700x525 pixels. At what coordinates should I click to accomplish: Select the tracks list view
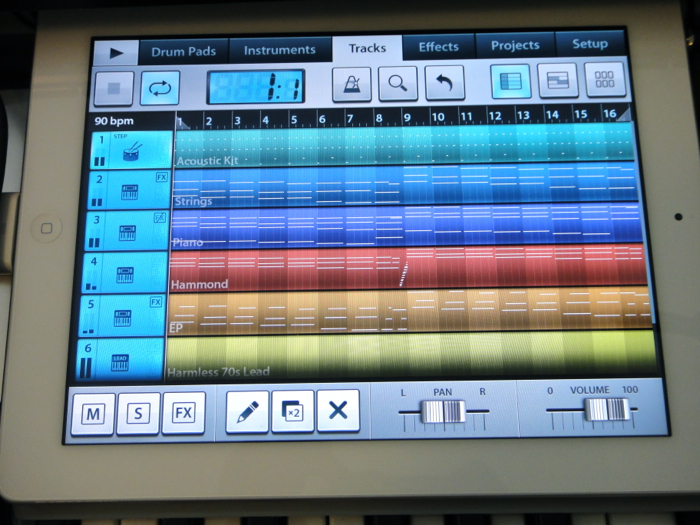point(511,81)
